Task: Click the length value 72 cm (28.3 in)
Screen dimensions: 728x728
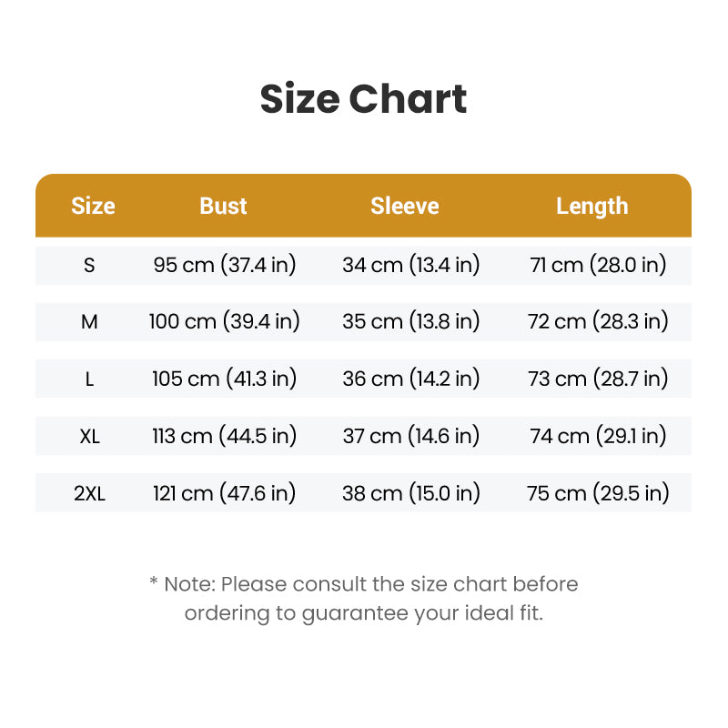Action: click(x=598, y=321)
